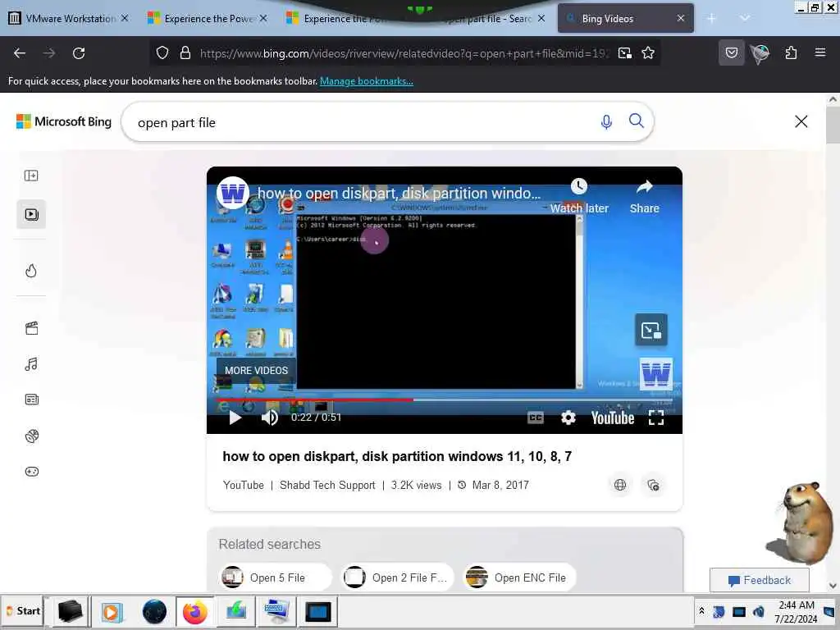The width and height of the screenshot is (840, 630).
Task: Click the globe icon below the video
Action: coord(620,485)
